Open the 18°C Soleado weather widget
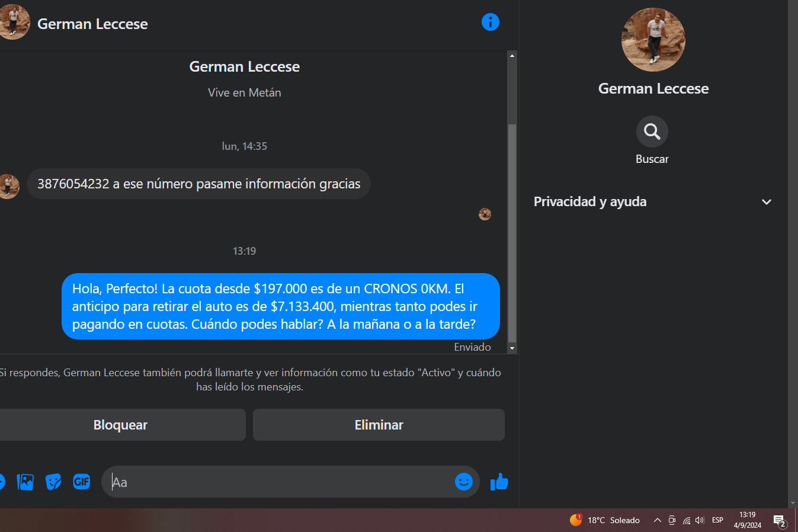 pos(605,520)
